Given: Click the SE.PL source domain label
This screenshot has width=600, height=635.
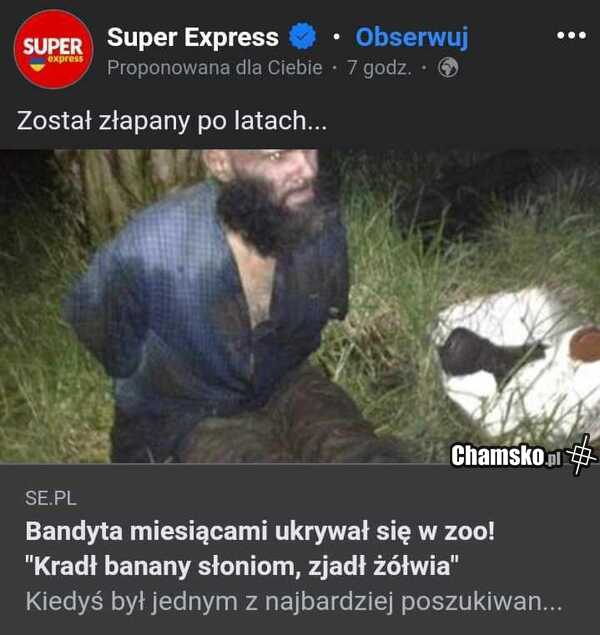Looking at the screenshot, I should coord(51,498).
